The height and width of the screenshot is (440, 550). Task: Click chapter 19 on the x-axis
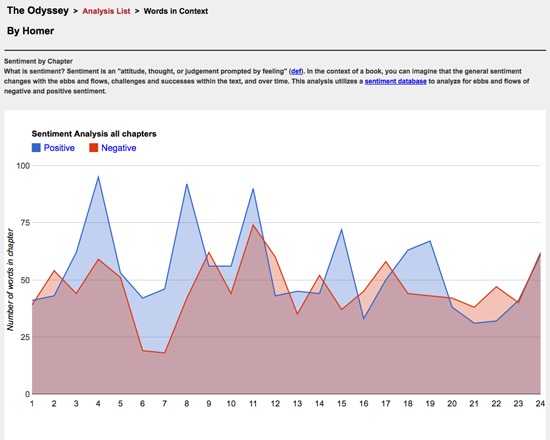pyautogui.click(x=430, y=404)
